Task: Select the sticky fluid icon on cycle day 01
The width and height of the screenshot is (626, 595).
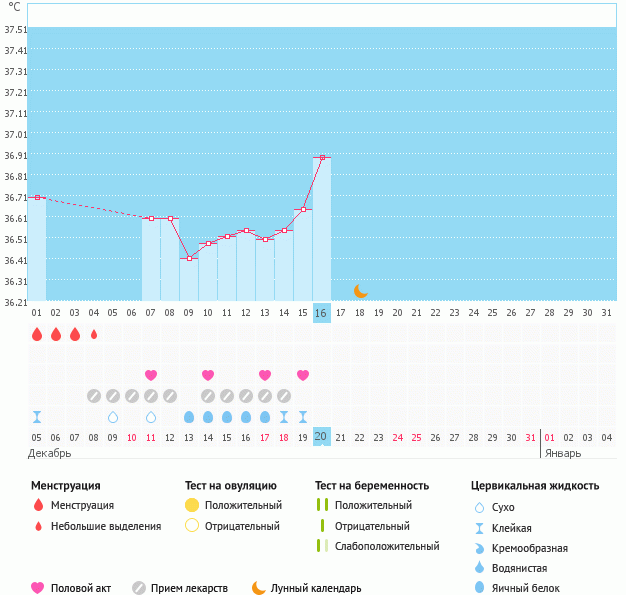Action: pos(37,416)
